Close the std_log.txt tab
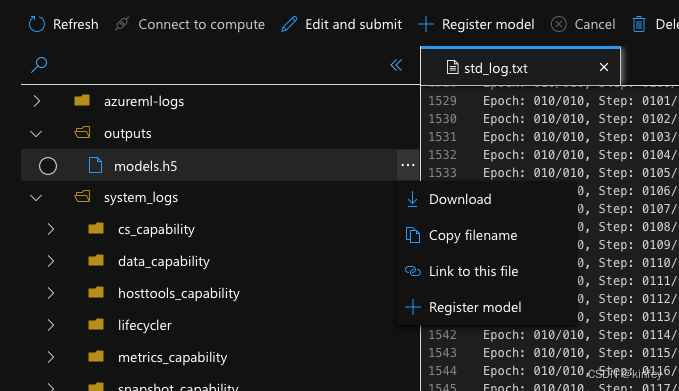 coord(604,67)
